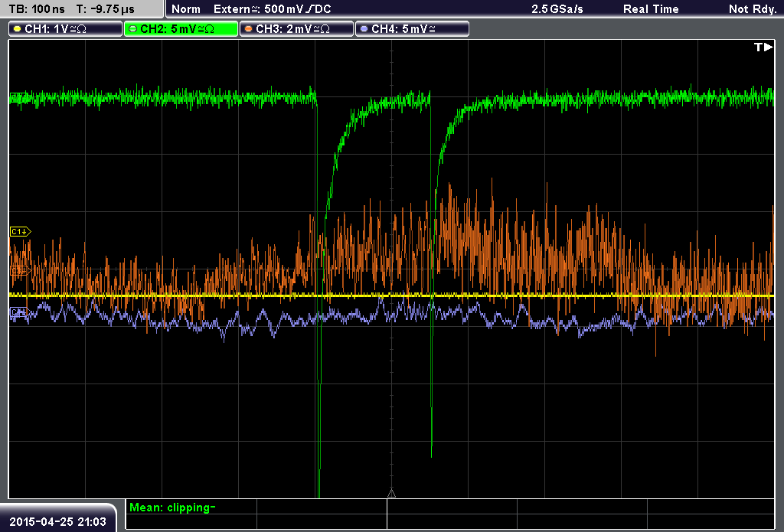Screen dimensions: 784x532
Task: Click the blue CH4 ground level marker
Action: pos(19,312)
